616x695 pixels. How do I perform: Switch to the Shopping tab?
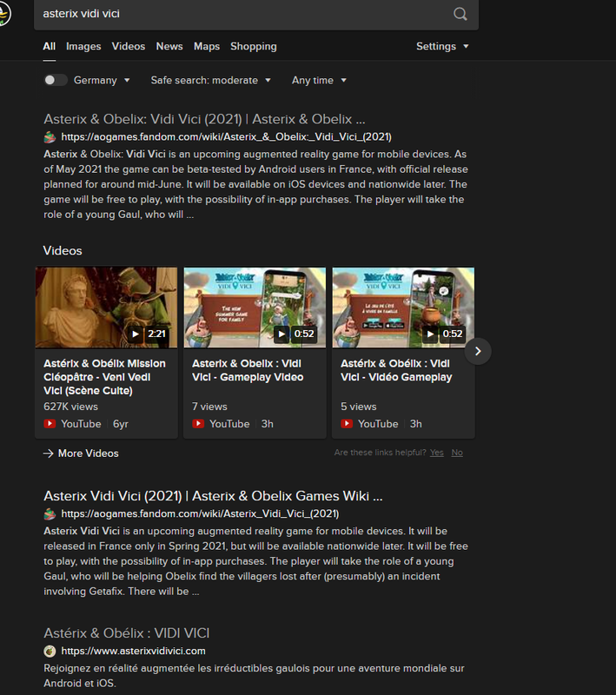254,46
